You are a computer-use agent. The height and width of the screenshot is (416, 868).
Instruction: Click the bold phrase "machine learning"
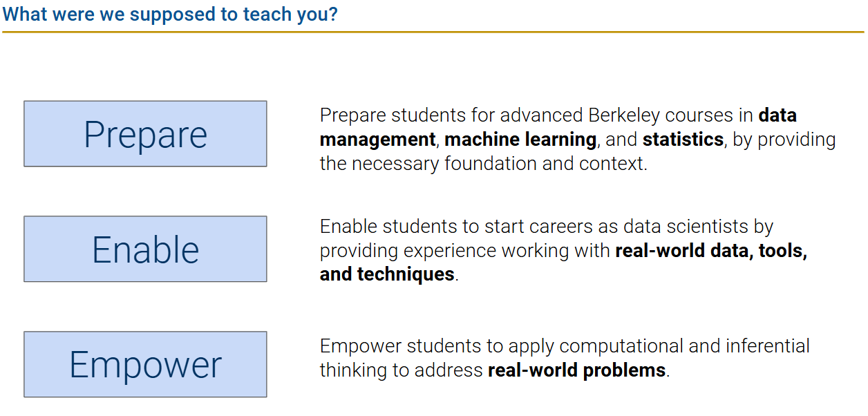click(x=520, y=140)
